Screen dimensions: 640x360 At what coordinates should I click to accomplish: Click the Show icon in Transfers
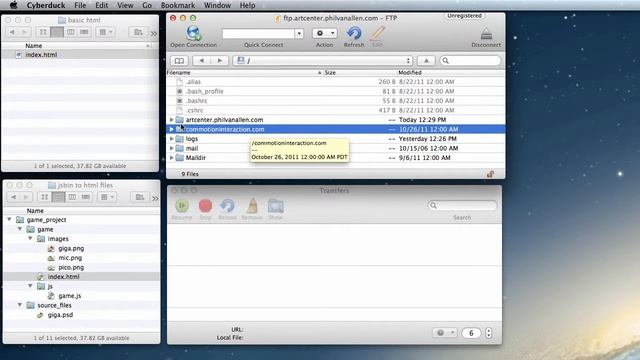click(276, 206)
